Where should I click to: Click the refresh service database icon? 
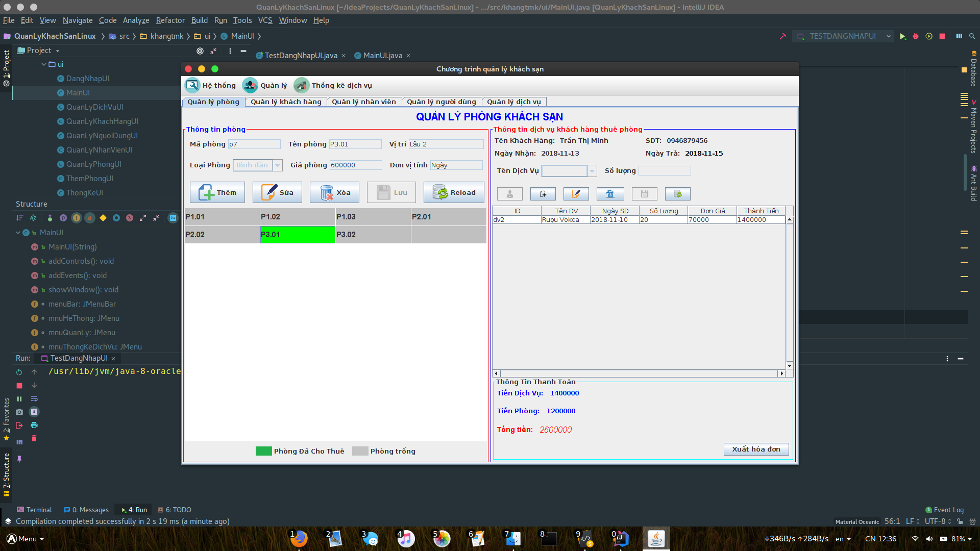677,194
